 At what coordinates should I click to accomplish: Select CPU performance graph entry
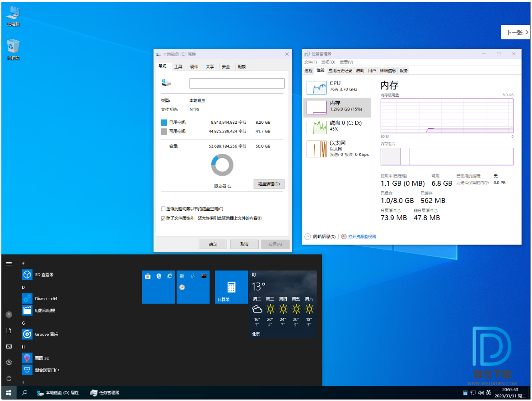[x=337, y=87]
